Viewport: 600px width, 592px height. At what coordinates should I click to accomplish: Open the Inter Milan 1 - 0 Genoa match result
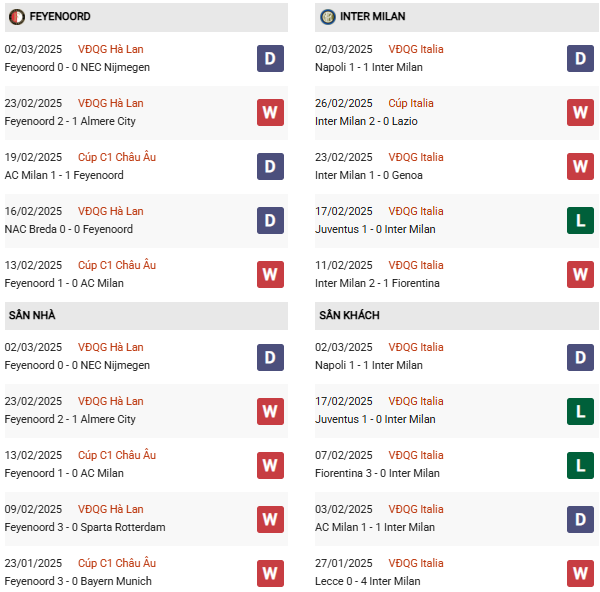pyautogui.click(x=368, y=175)
